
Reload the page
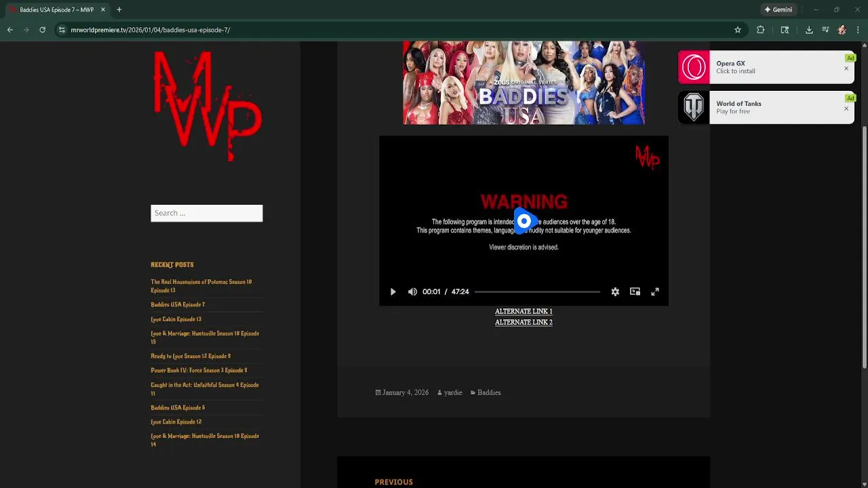(x=42, y=30)
